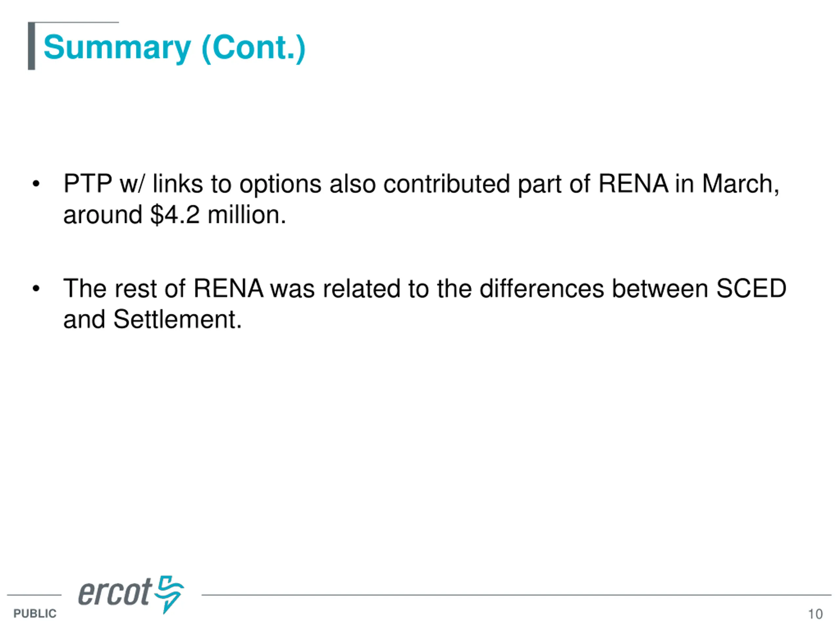Image resolution: width=840 pixels, height=630 pixels.
Task: Click the PUBLIC footer label
Action: coord(34,614)
